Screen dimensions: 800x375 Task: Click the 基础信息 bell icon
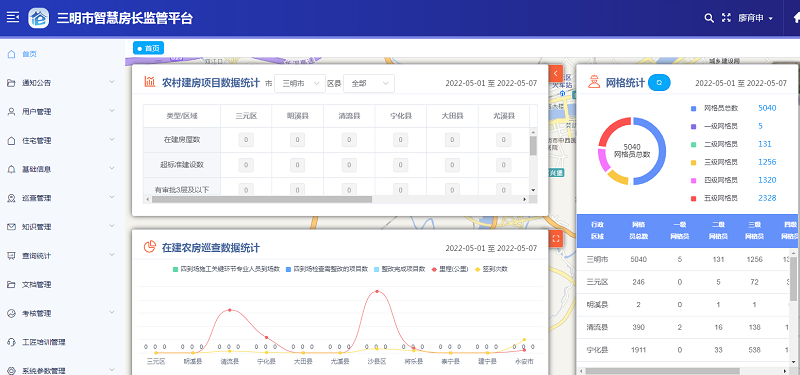pyautogui.click(x=11, y=169)
